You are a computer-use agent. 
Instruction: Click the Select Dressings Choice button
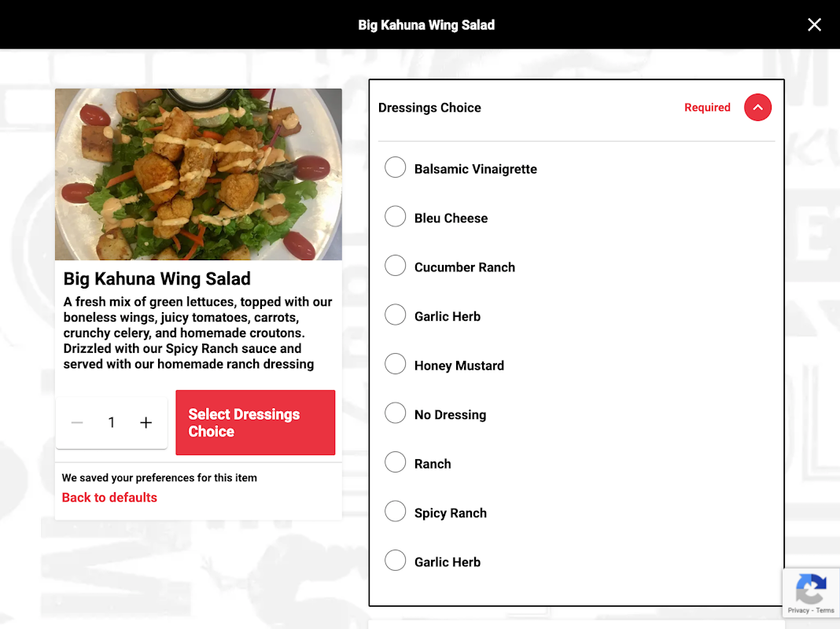point(256,422)
